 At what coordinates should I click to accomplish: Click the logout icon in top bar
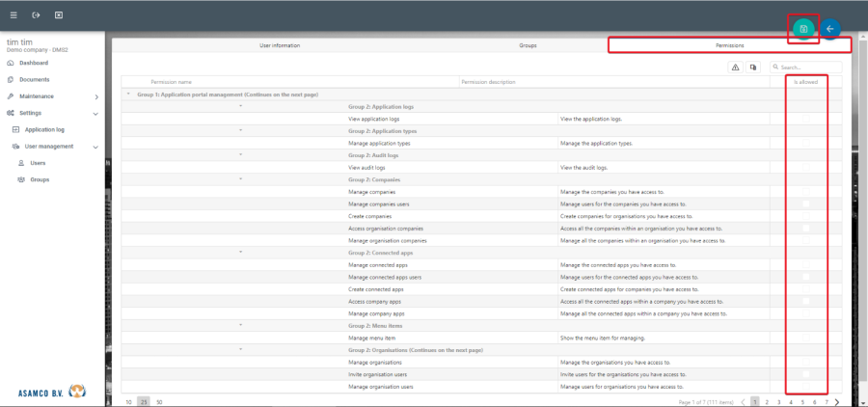36,15
